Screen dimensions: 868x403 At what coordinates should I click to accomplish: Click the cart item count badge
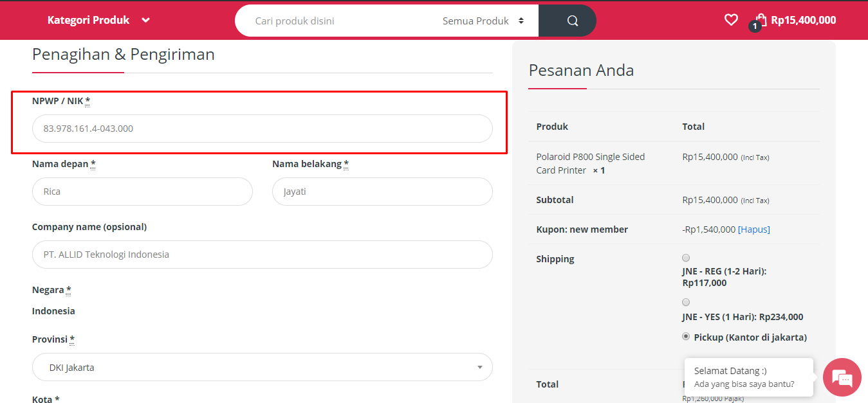(x=755, y=26)
